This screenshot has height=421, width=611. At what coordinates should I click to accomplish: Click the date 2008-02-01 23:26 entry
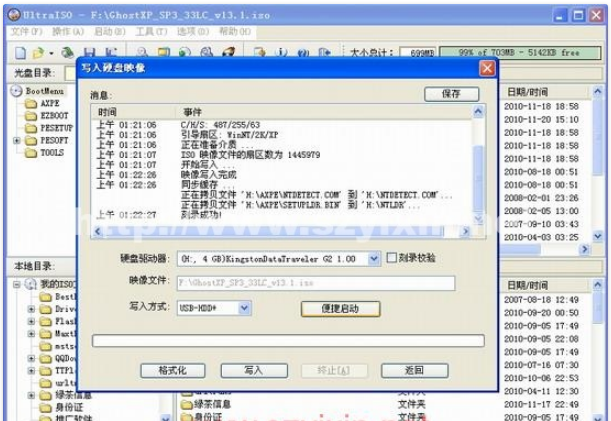pos(541,198)
